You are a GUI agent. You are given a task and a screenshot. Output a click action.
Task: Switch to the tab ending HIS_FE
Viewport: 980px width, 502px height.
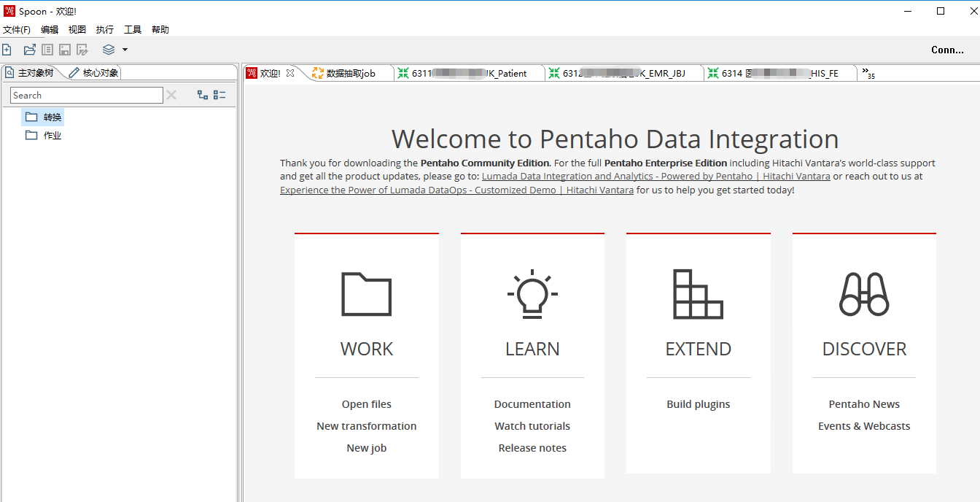(x=780, y=73)
